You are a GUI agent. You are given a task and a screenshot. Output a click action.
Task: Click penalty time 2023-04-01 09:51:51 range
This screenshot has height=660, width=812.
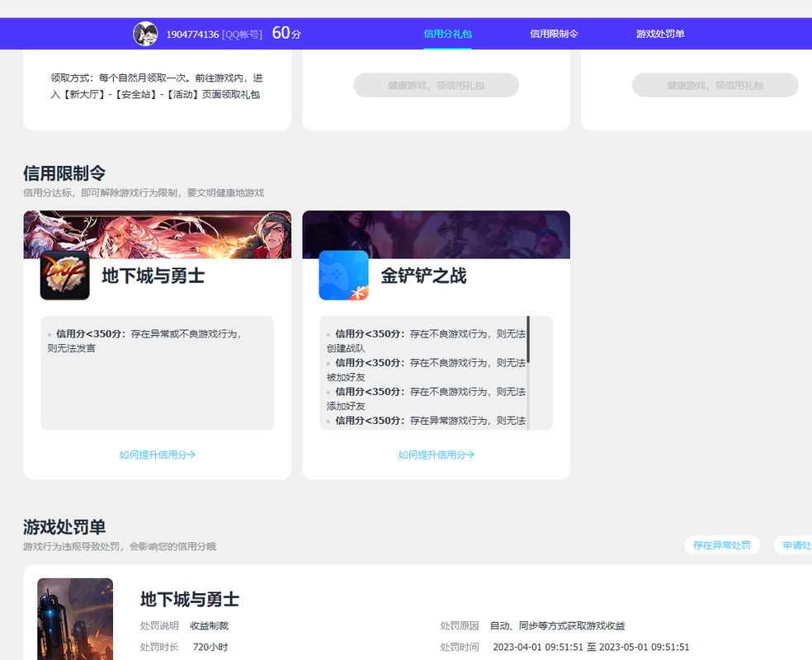click(591, 647)
